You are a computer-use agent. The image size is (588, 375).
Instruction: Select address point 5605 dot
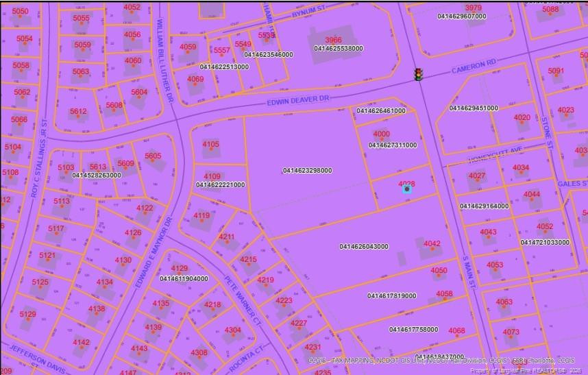153,161
